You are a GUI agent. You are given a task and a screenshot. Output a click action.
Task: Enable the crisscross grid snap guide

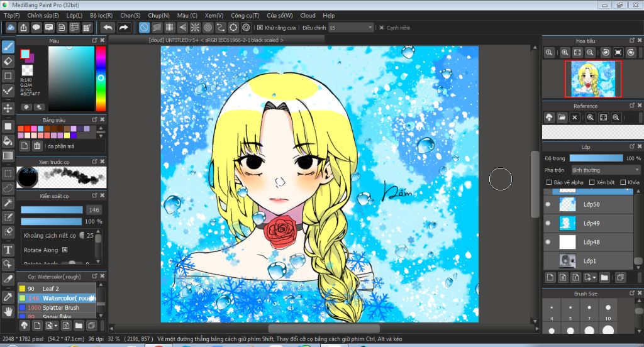[170, 28]
